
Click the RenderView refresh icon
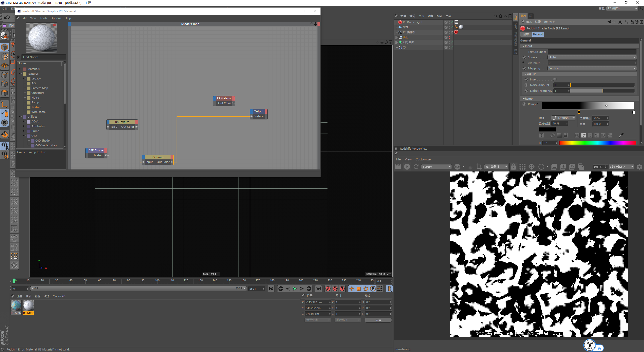coord(416,167)
